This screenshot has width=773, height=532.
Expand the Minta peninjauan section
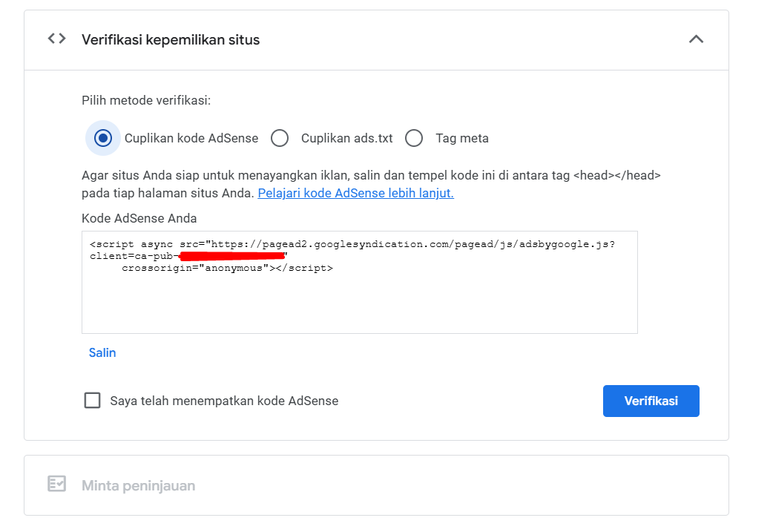pos(138,486)
